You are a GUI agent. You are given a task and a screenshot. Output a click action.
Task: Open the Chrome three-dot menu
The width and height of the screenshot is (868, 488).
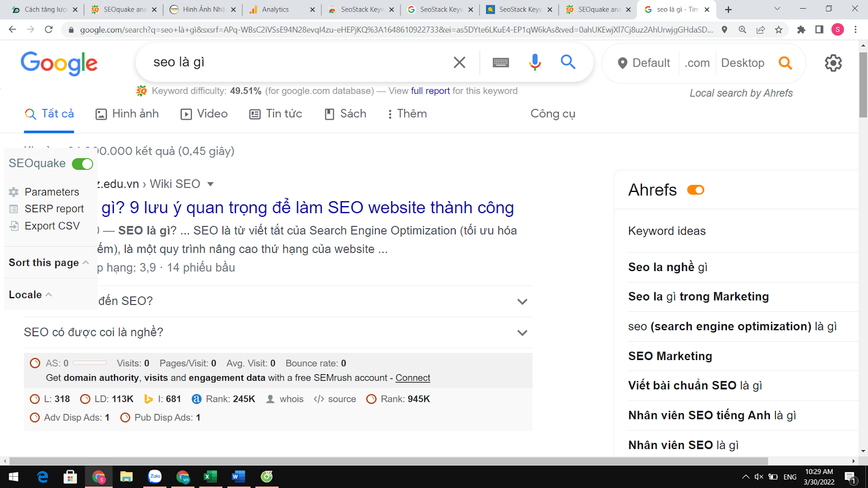click(x=856, y=30)
